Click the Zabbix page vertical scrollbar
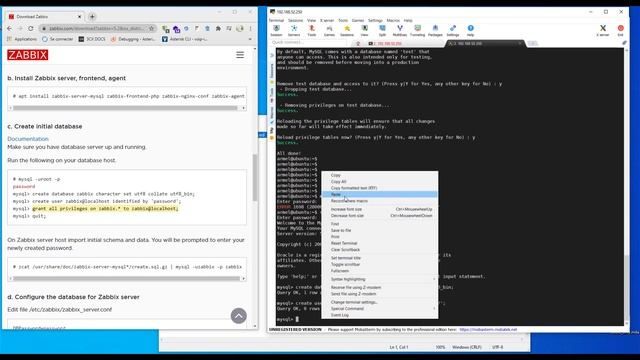This screenshot has height=360, width=640. pyautogui.click(x=255, y=178)
